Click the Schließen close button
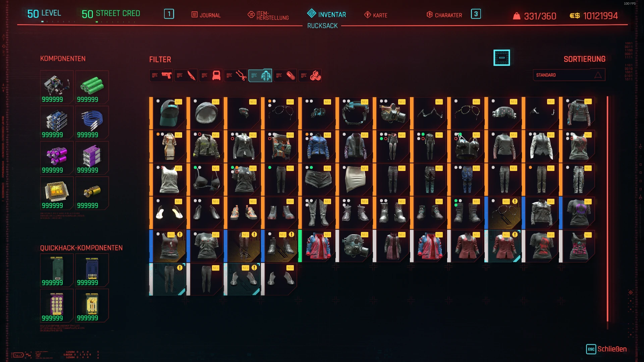This screenshot has height=362, width=644. tap(606, 349)
